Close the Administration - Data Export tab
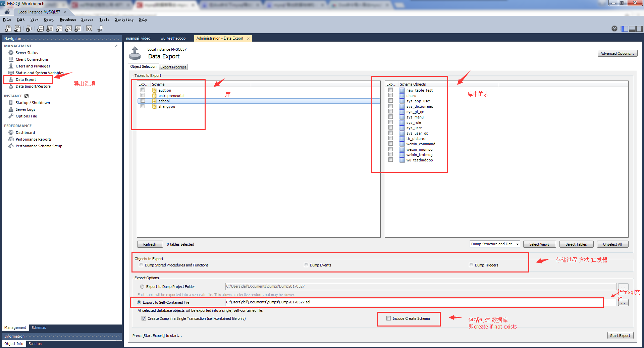Image resolution: width=644 pixels, height=348 pixels. pyautogui.click(x=248, y=39)
